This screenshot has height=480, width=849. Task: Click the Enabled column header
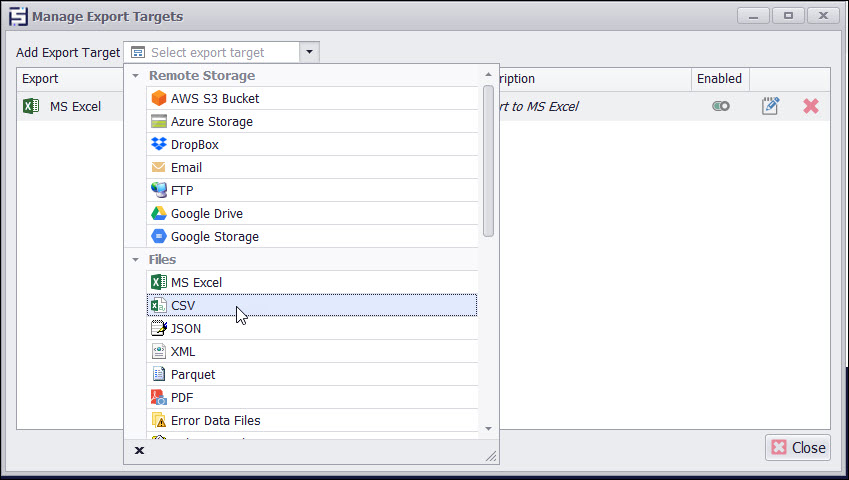720,79
